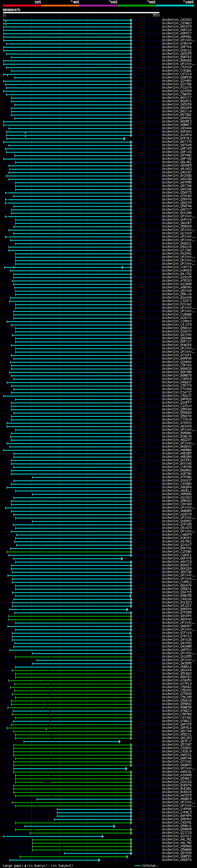Image resolution: width=197 pixels, height=868 pixels.
Task: Select the UniRef100_B0FVE3 label
Action: click(177, 138)
